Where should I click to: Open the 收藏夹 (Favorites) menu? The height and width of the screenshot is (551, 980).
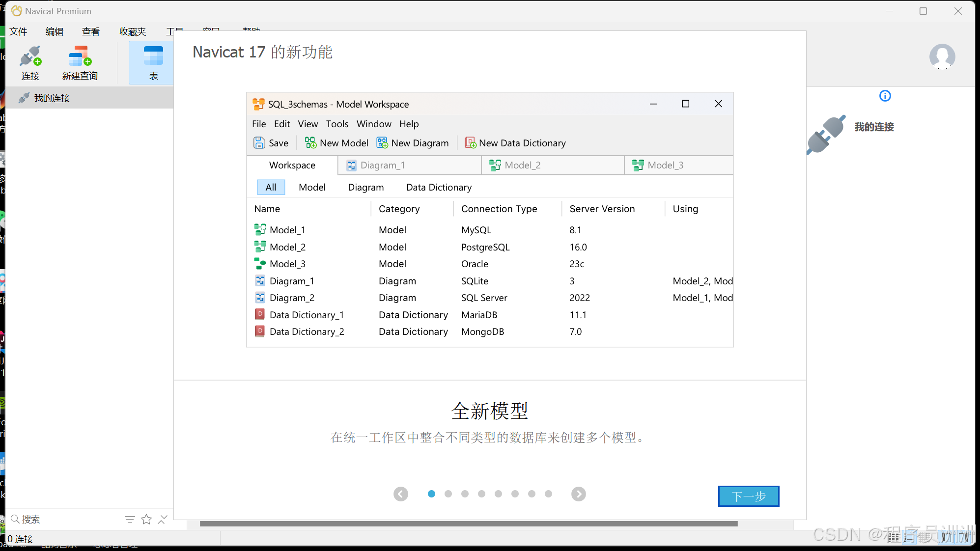(x=133, y=31)
